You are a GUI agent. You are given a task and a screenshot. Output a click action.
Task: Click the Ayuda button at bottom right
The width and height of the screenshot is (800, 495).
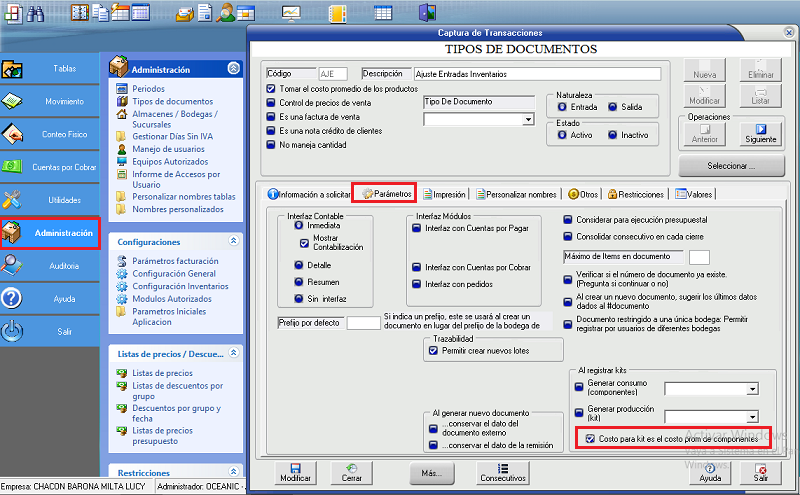pyautogui.click(x=710, y=472)
